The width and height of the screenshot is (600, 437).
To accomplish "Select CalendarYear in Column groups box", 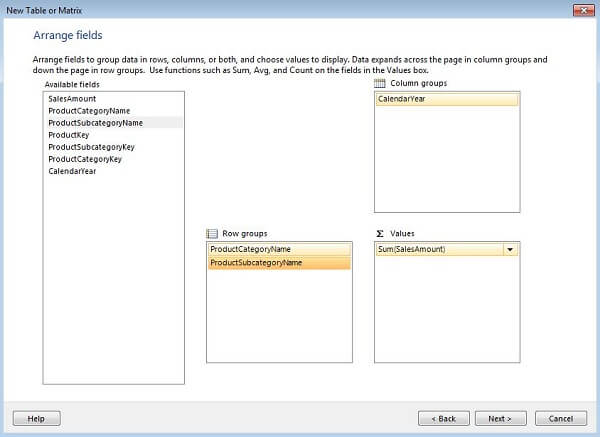I will tap(447, 99).
